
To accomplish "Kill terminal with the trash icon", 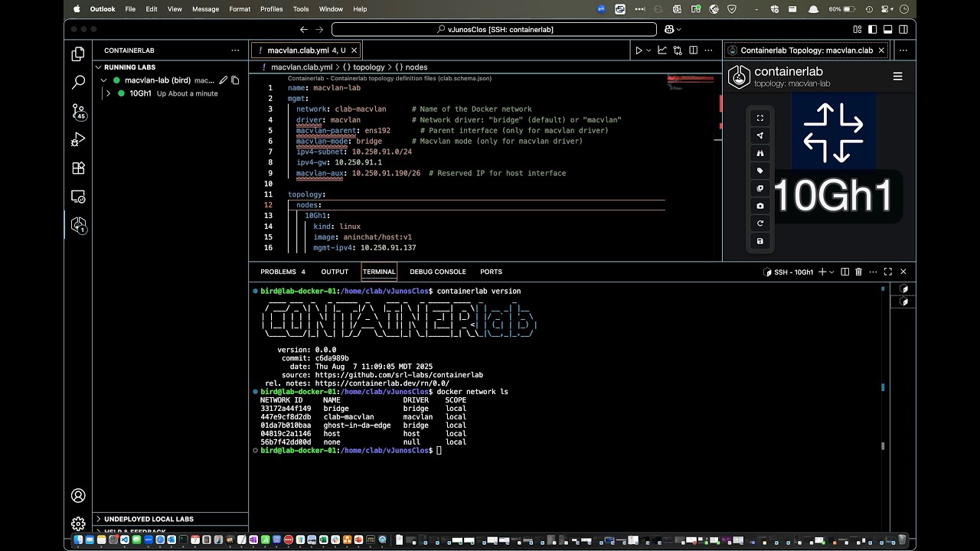I will point(858,272).
